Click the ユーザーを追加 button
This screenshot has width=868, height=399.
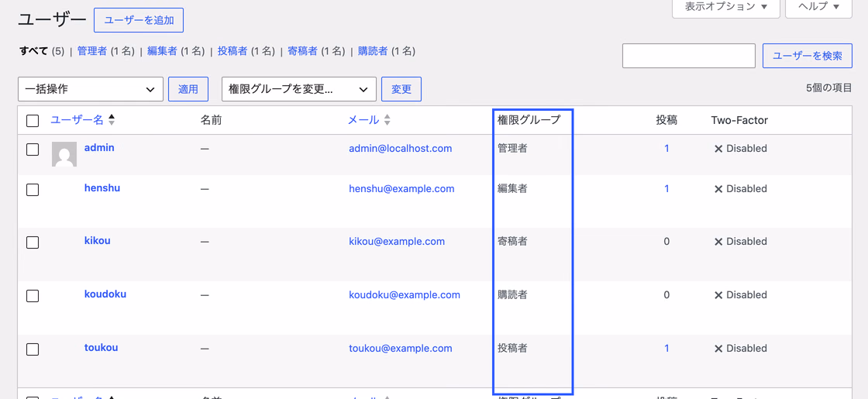pyautogui.click(x=139, y=20)
